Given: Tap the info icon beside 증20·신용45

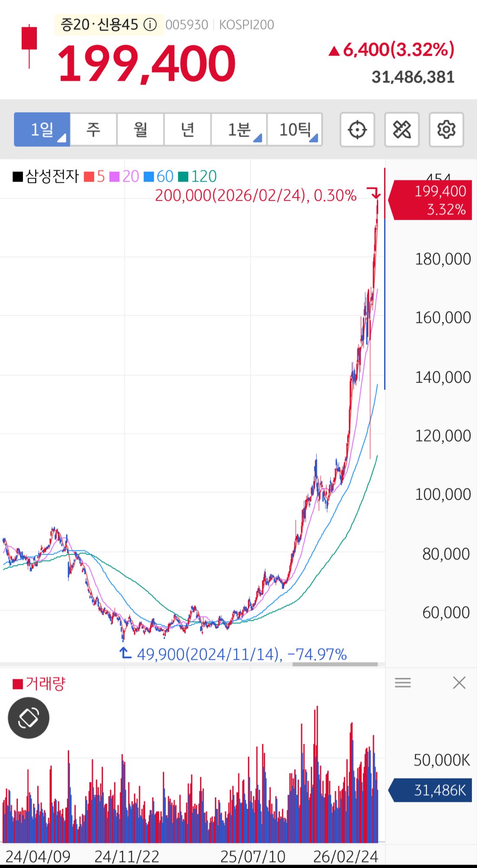Looking at the screenshot, I should [x=150, y=25].
